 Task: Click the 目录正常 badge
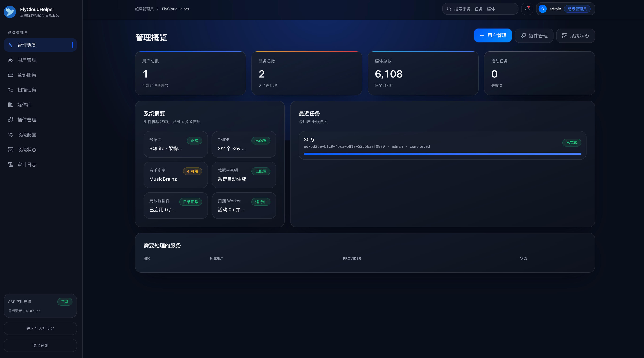(191, 202)
